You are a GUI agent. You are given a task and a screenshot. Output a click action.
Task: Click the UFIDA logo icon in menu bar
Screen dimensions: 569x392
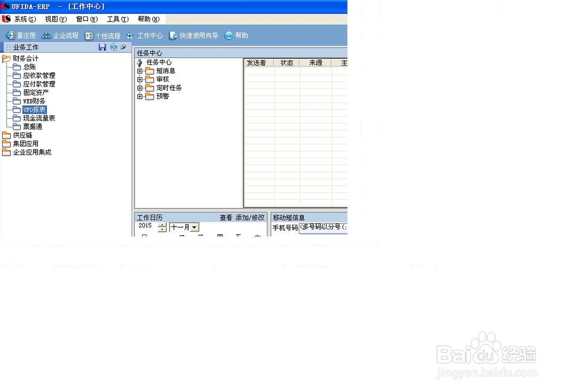(x=6, y=19)
